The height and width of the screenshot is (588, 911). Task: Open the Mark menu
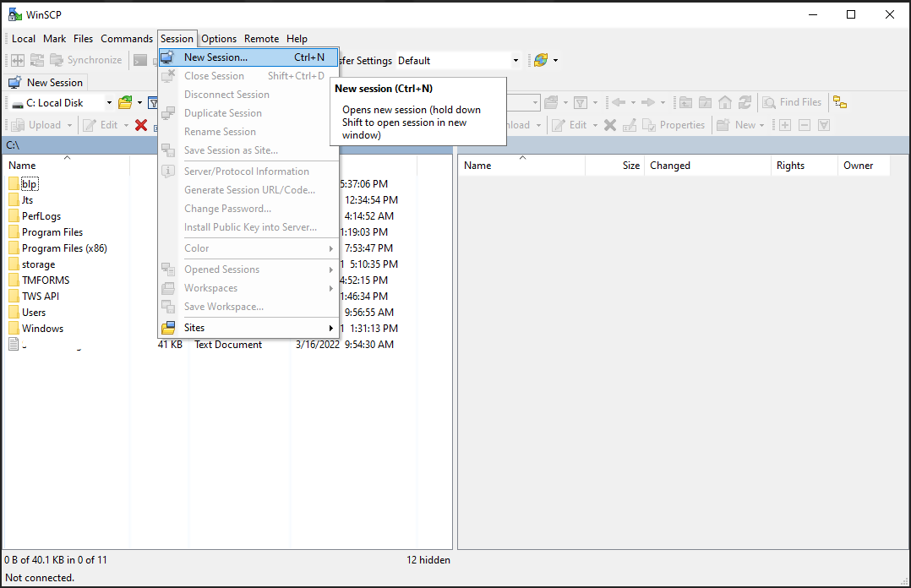(55, 38)
